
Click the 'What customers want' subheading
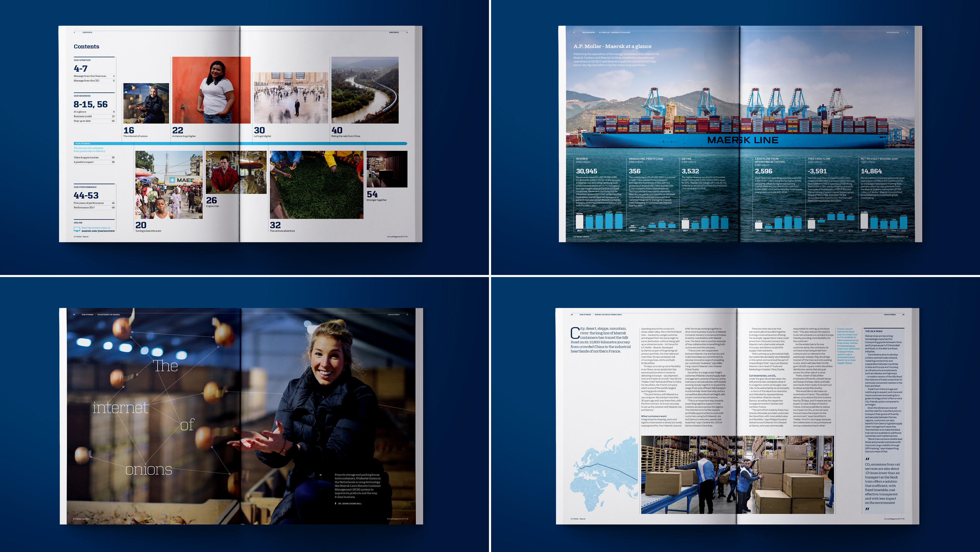[x=654, y=416]
